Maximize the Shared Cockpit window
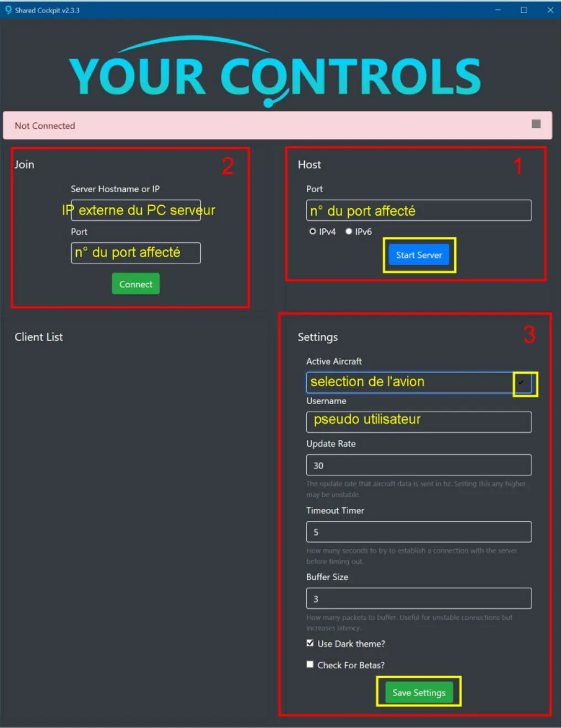Screen dimensions: 562x728 tap(523, 10)
